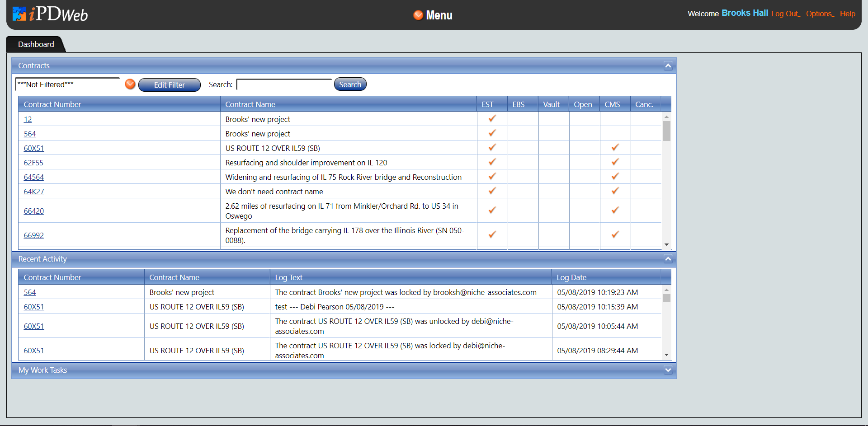This screenshot has height=426, width=868.
Task: Open contract 62F55 link
Action: pyautogui.click(x=33, y=163)
